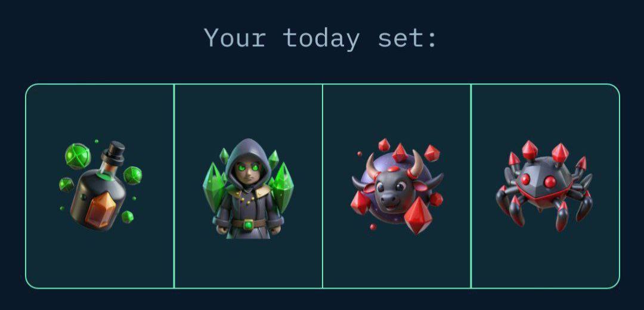The image size is (644, 310).
Task: Open the first card containing the potion
Action: click(x=100, y=186)
